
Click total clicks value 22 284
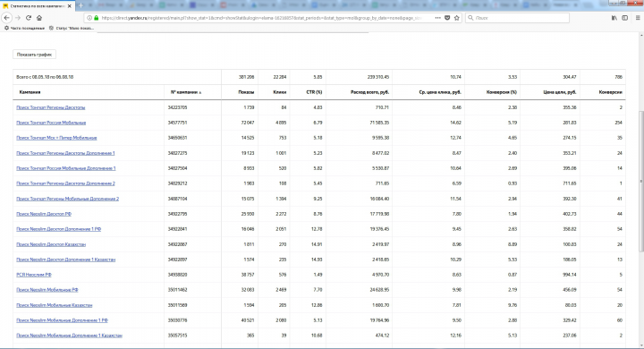click(280, 77)
